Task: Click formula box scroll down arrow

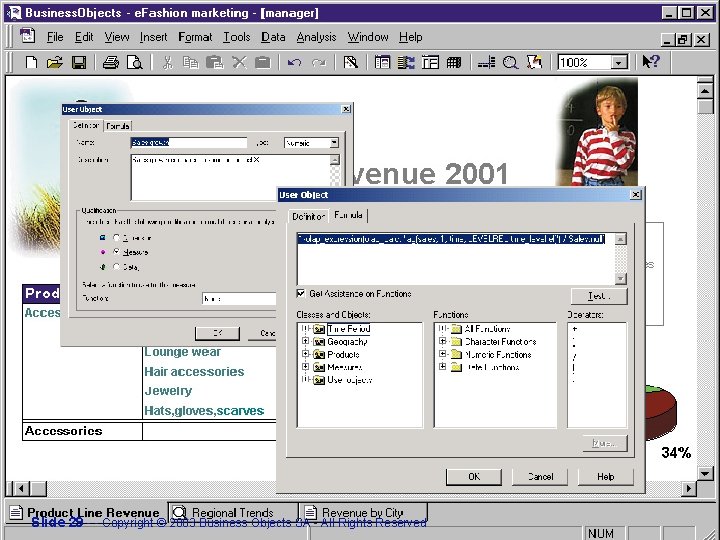Action: point(620,279)
